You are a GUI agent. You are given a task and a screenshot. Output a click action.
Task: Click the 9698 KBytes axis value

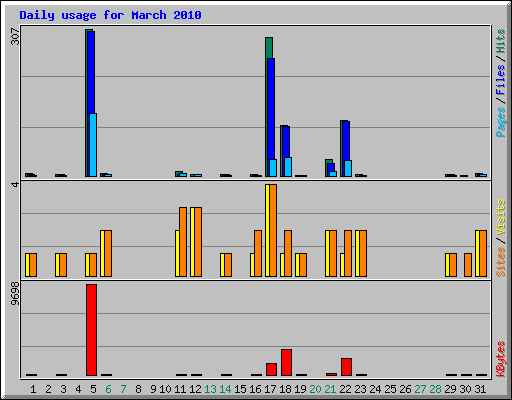tap(15, 293)
